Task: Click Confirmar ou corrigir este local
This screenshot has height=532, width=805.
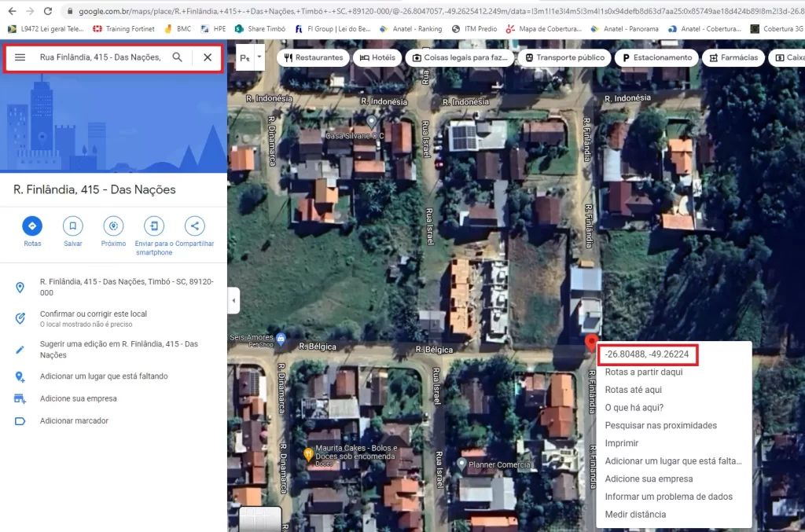Action: click(x=94, y=314)
